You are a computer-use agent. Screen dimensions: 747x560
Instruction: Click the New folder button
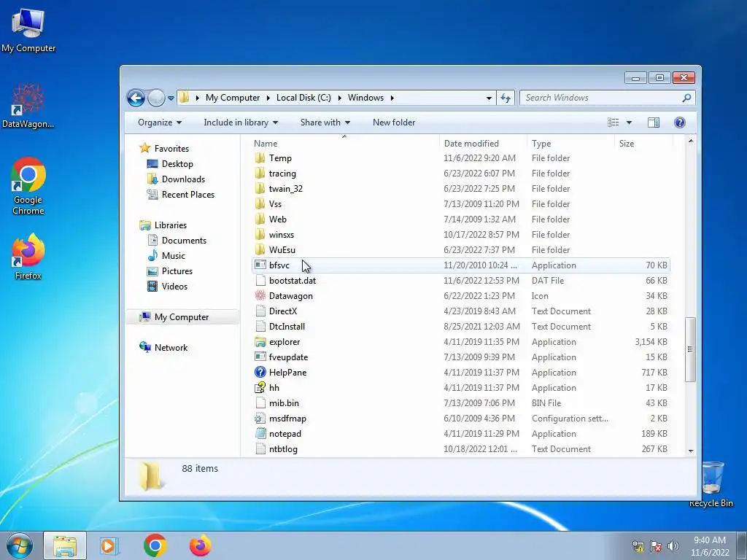pyautogui.click(x=393, y=122)
